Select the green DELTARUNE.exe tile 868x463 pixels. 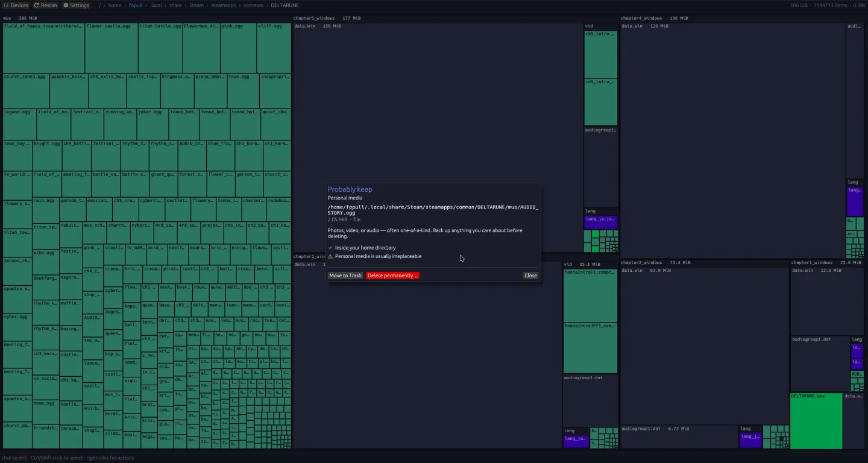click(x=816, y=421)
